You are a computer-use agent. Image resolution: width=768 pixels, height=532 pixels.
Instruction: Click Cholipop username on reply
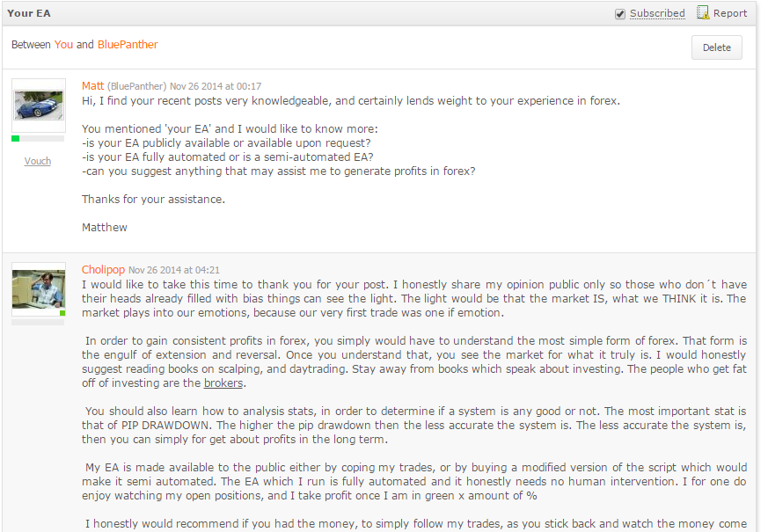pyautogui.click(x=103, y=270)
